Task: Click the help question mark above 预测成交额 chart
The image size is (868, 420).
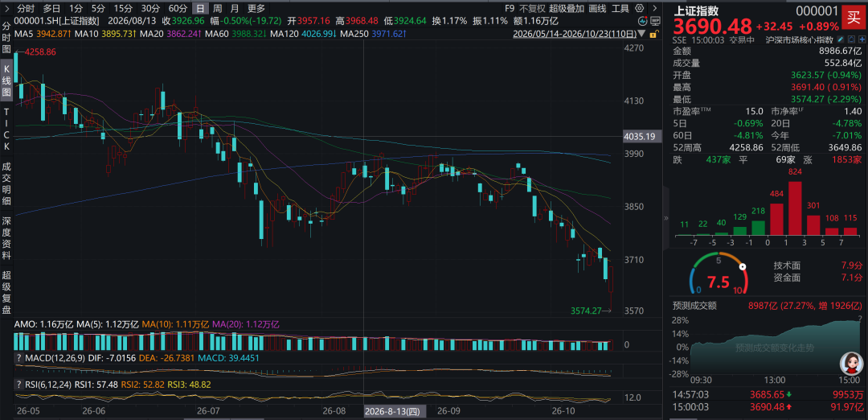Action: (860, 318)
